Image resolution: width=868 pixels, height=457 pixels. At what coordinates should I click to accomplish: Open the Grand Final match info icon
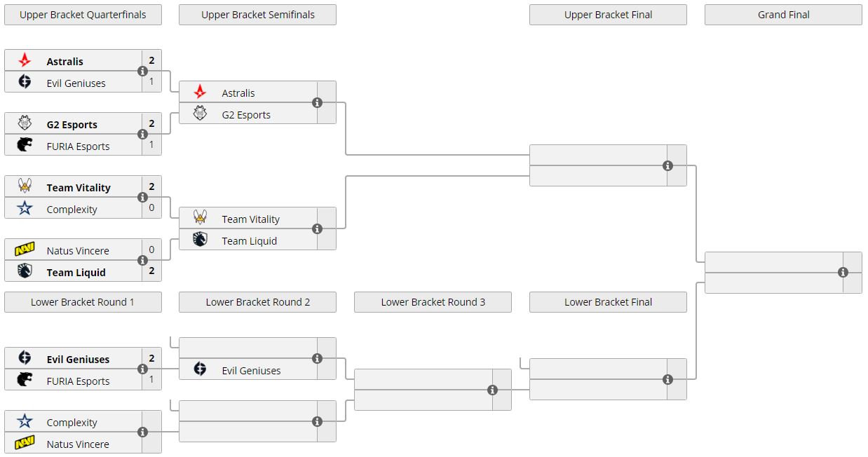click(x=843, y=273)
